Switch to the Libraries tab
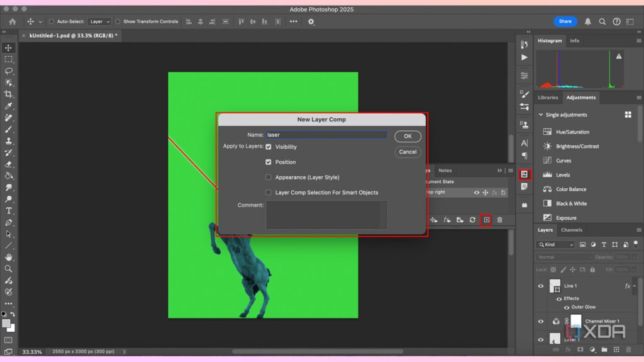This screenshot has height=362, width=644. (x=548, y=98)
